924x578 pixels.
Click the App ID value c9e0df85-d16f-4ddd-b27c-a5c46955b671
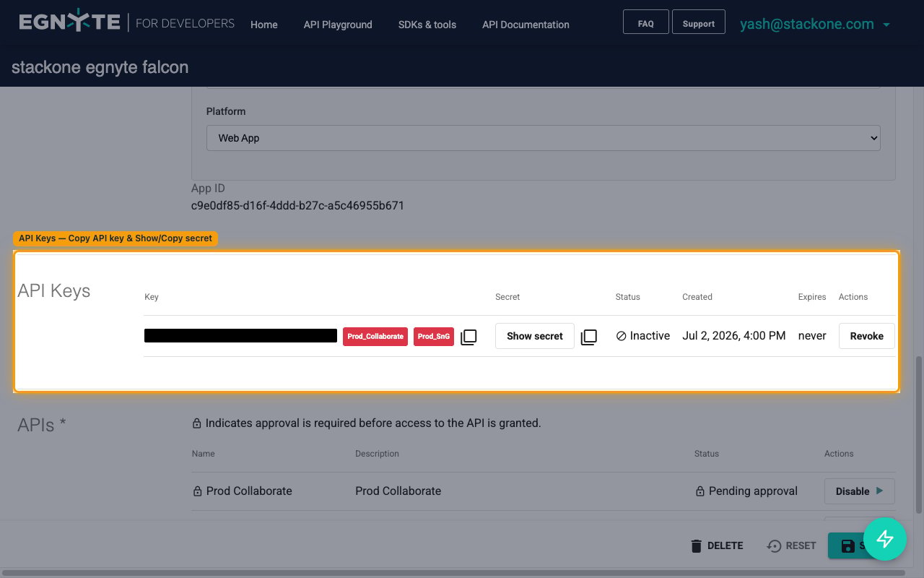tap(297, 206)
